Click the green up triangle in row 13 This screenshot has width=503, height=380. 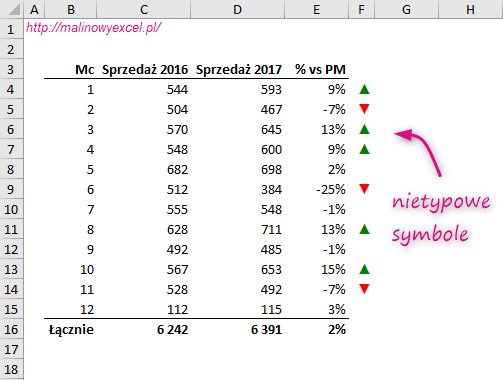pyautogui.click(x=364, y=269)
